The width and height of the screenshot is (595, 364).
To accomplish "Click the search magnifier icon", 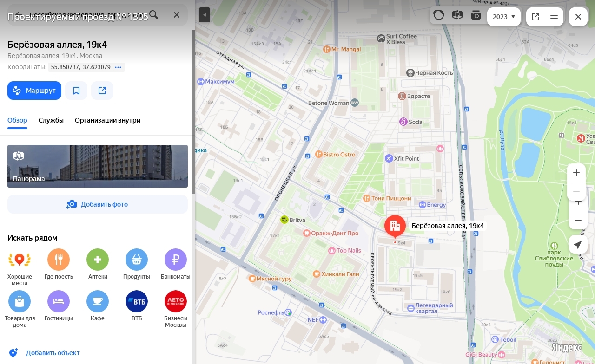I will click(153, 15).
